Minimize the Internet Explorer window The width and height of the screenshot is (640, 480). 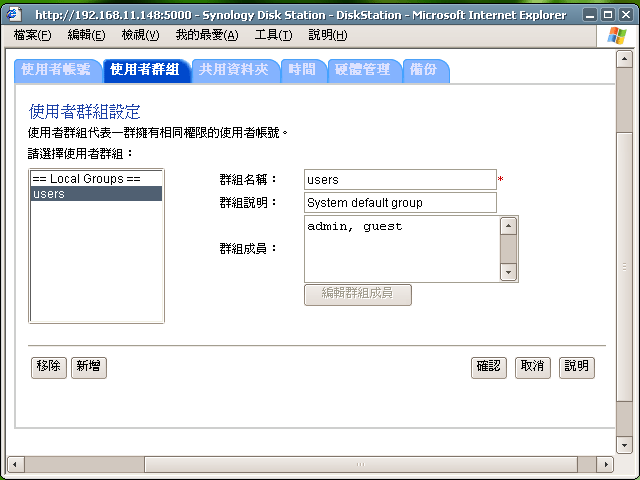590,15
